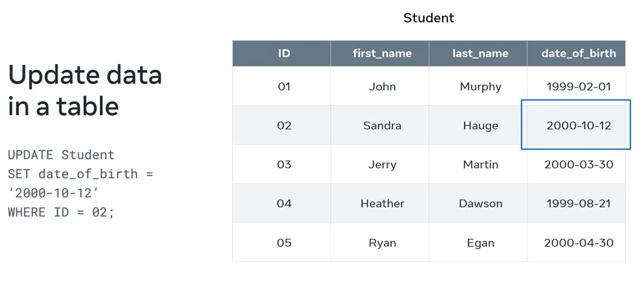Select the Hauge last name cell

click(x=480, y=126)
